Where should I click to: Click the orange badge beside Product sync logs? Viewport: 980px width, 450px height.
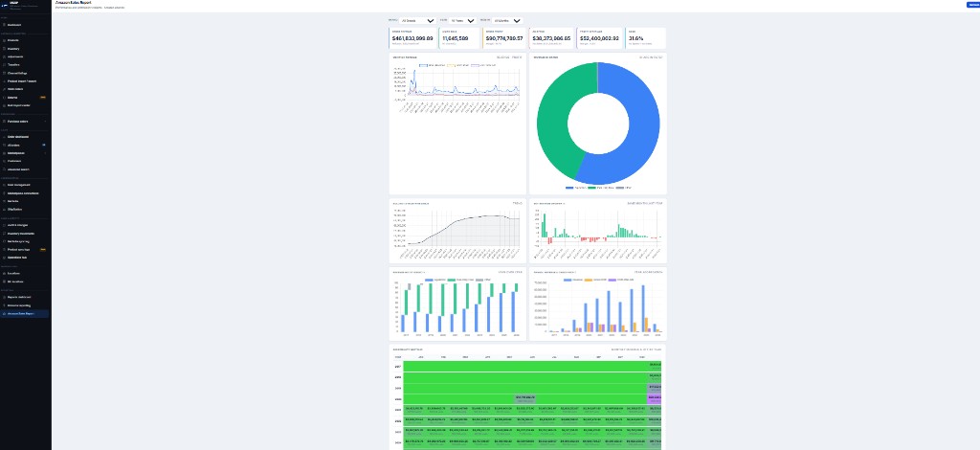pyautogui.click(x=43, y=249)
